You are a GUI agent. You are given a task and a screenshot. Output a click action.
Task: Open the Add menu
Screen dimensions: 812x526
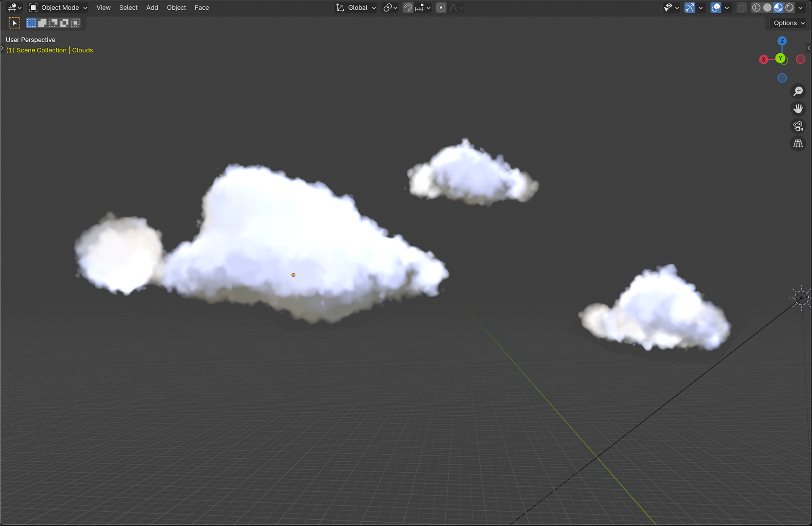(152, 8)
